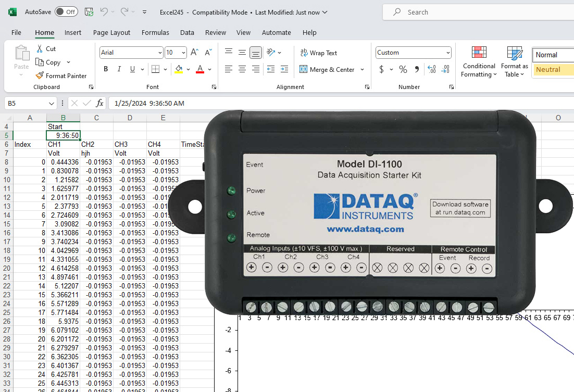Toggle Bottom Align icon
This screenshot has width=574, height=392.
click(x=256, y=53)
